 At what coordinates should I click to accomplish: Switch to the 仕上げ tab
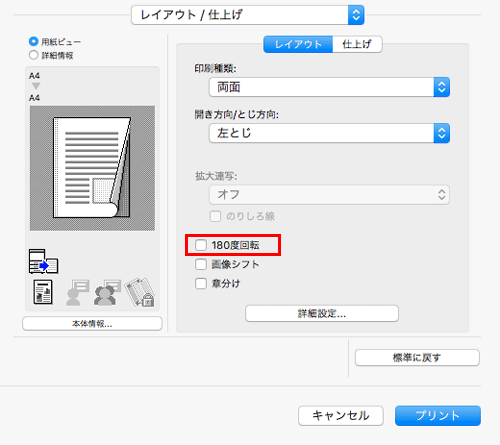click(357, 44)
